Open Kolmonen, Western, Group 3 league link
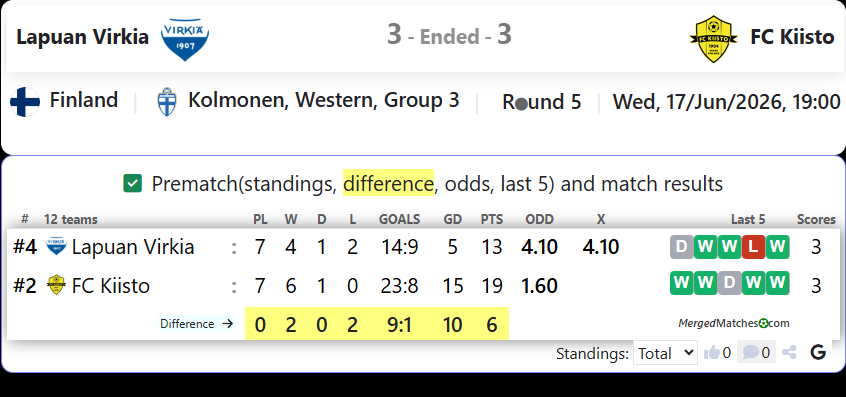 [324, 100]
